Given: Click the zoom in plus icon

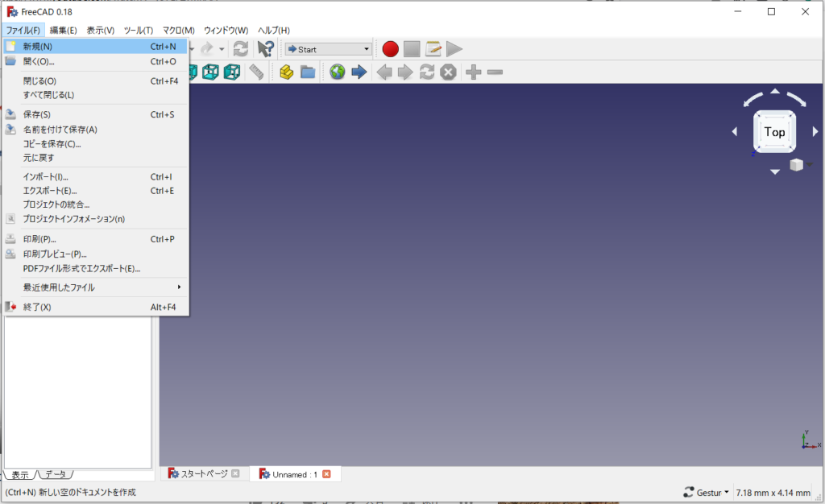Looking at the screenshot, I should [x=474, y=72].
